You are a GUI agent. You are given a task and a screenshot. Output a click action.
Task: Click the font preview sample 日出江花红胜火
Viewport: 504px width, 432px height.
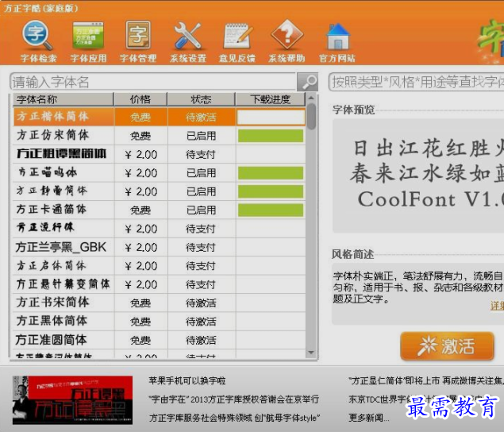pos(429,148)
